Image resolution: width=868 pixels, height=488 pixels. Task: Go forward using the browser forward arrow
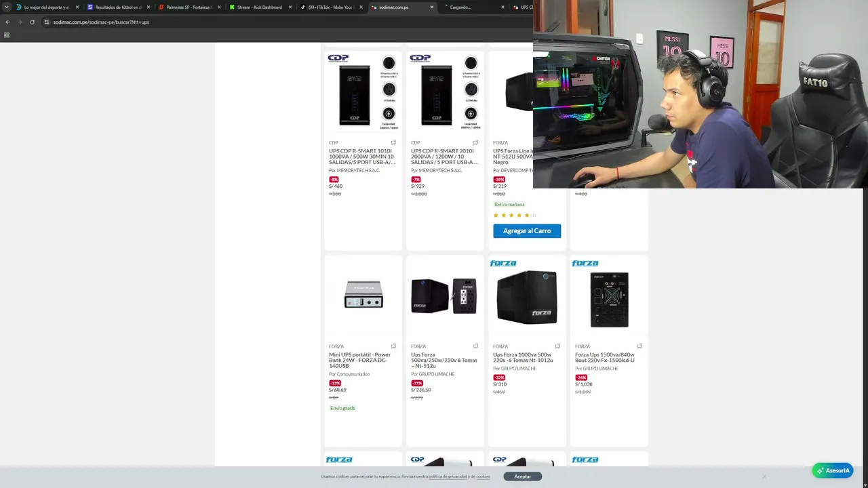click(x=20, y=22)
